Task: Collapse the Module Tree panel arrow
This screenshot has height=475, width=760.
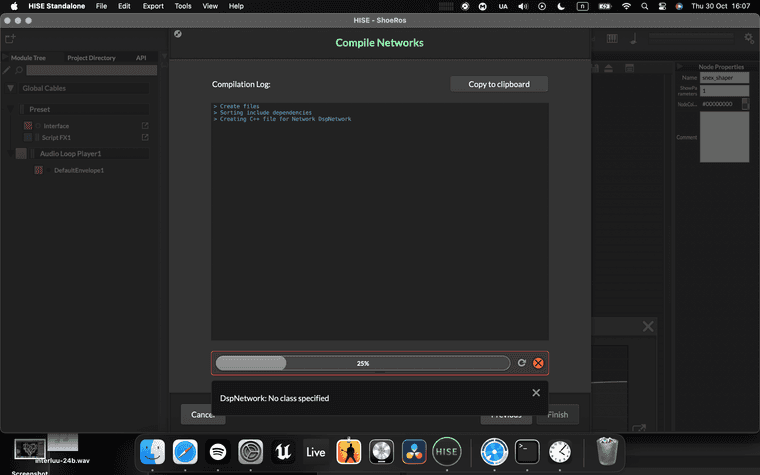Action: click(x=5, y=57)
